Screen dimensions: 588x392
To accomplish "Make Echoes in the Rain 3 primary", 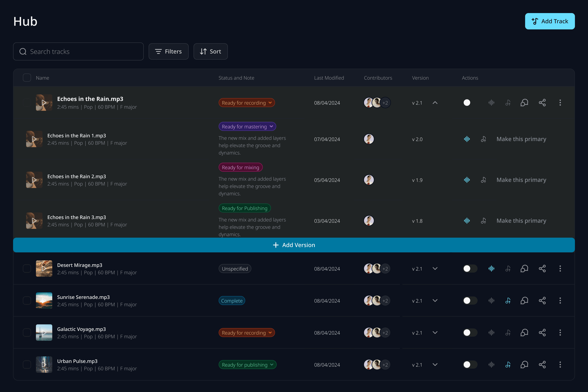I will (521, 221).
